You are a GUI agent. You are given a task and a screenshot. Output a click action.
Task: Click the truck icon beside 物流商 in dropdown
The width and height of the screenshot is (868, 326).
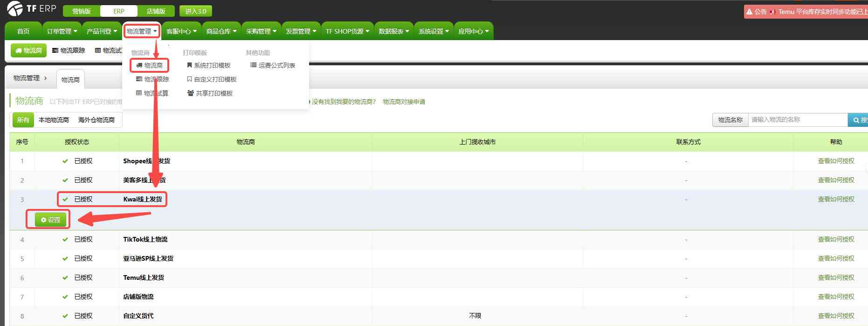point(139,65)
